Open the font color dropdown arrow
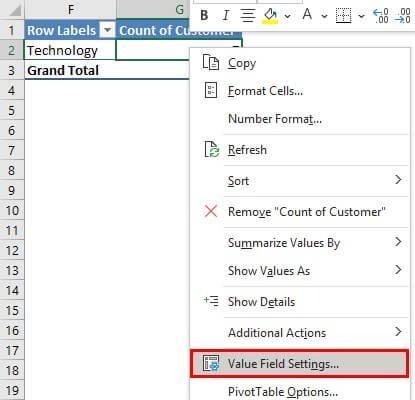The width and height of the screenshot is (415, 400). click(x=324, y=16)
